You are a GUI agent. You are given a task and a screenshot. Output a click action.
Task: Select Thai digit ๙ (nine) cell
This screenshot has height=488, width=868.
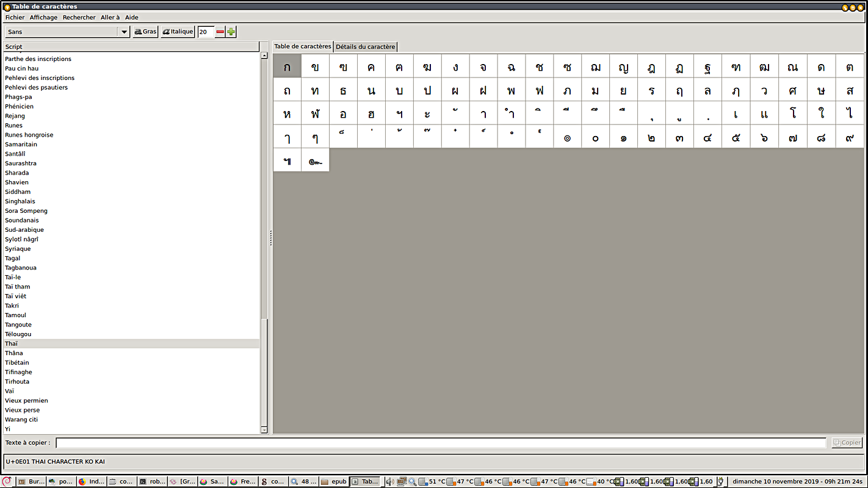tap(850, 137)
